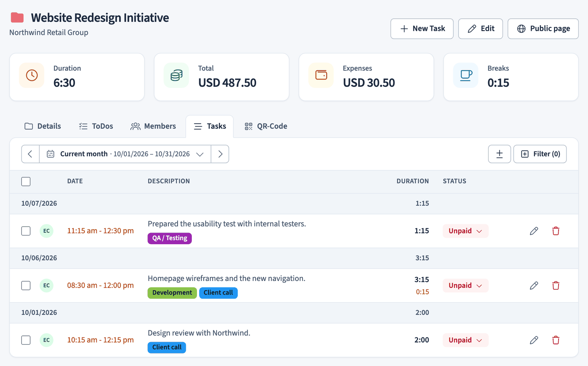This screenshot has width=588, height=366.
Task: Click the purple QA / Testing tag
Action: point(170,238)
